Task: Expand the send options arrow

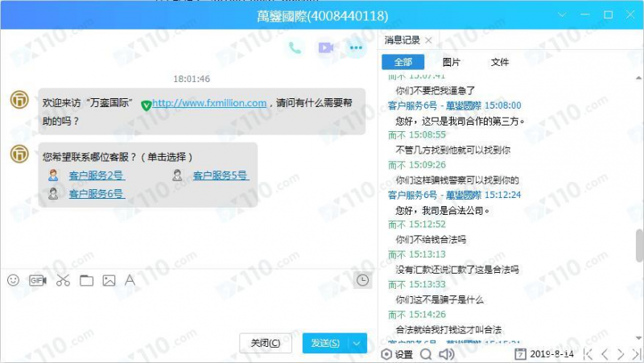Action: [357, 344]
